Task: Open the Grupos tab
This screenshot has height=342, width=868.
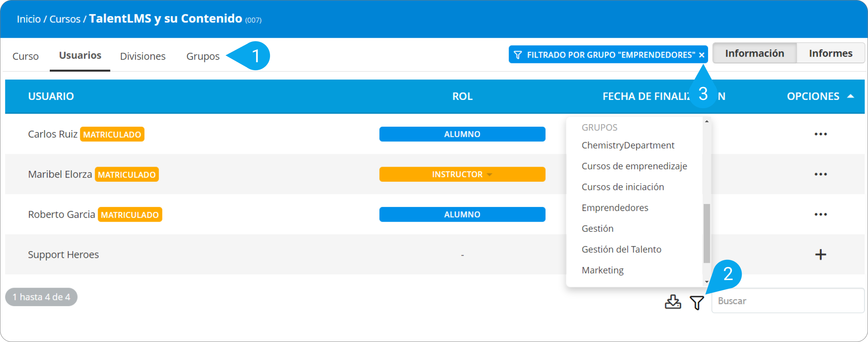Action: [x=203, y=56]
